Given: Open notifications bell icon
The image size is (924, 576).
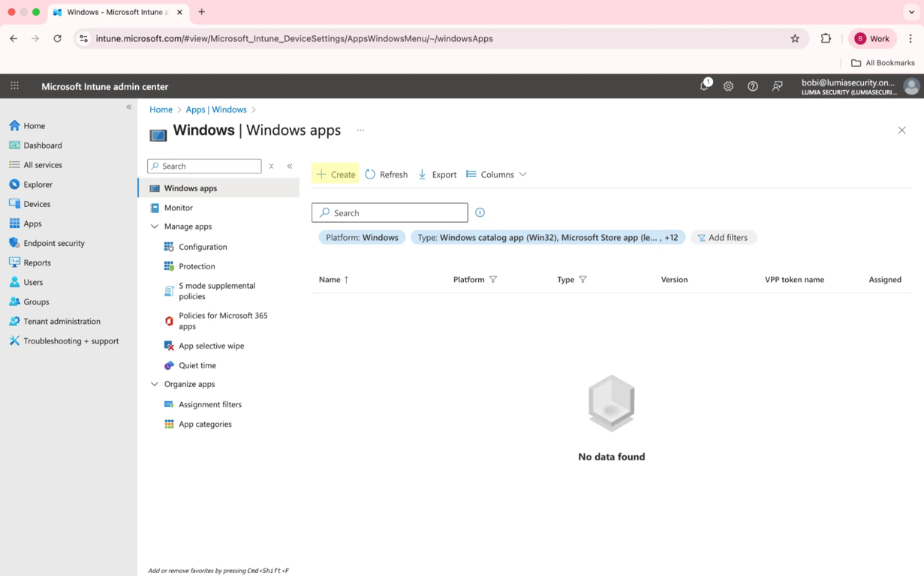Looking at the screenshot, I should (x=704, y=86).
